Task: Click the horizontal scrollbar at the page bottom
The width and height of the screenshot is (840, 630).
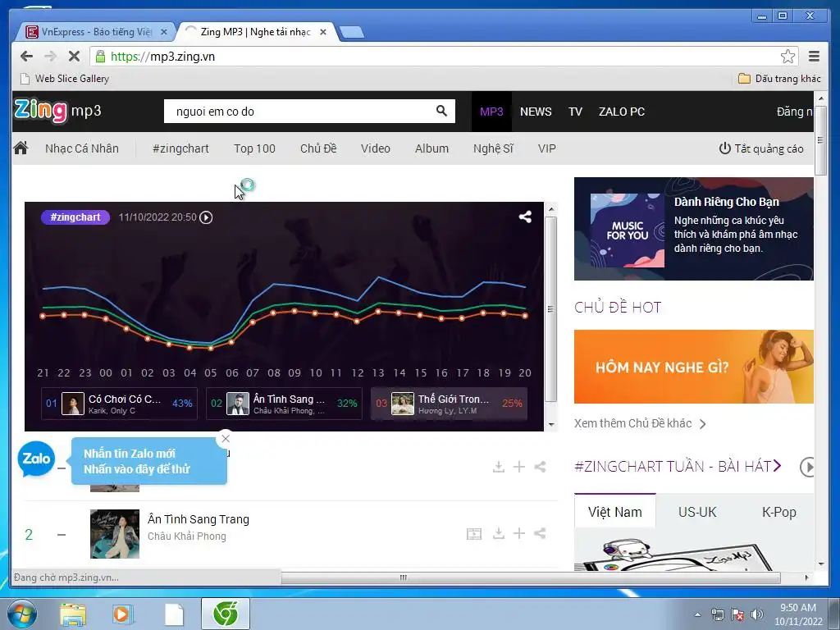Action: tap(531, 577)
